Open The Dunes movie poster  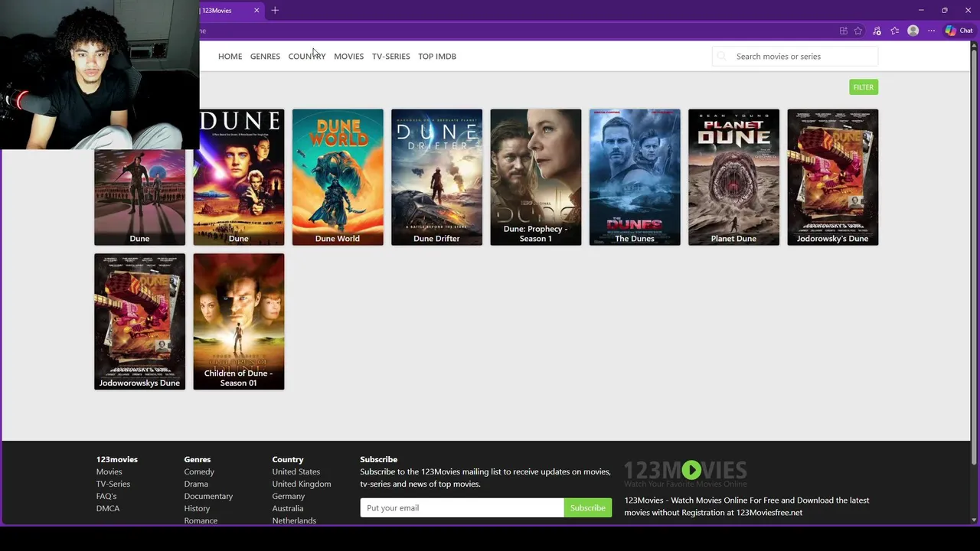[634, 177]
